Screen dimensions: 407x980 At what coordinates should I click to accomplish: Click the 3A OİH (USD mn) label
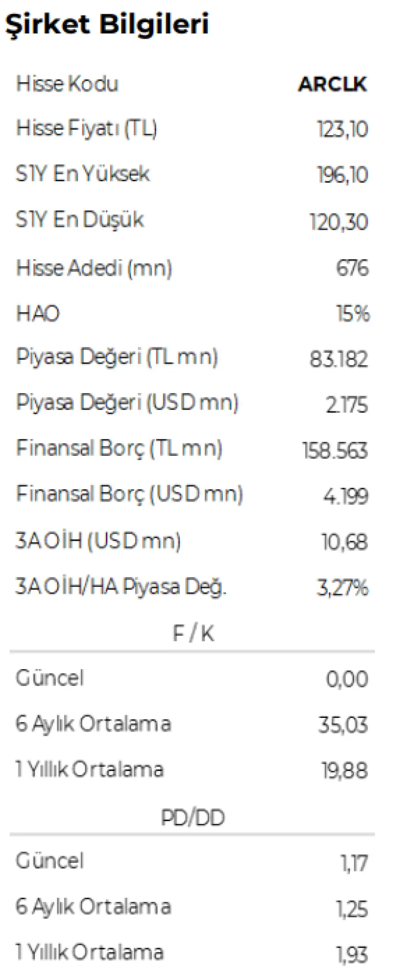(98, 541)
